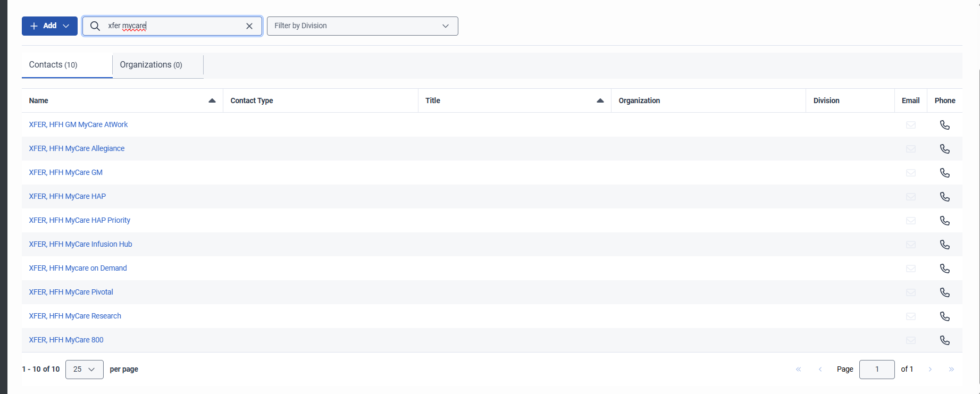Click email icon for MyCare 800 row
The width and height of the screenshot is (980, 394).
pyautogui.click(x=911, y=340)
